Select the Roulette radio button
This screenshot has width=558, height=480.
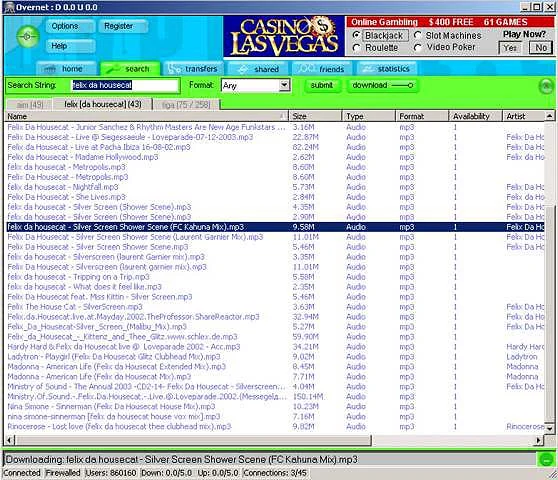356,47
